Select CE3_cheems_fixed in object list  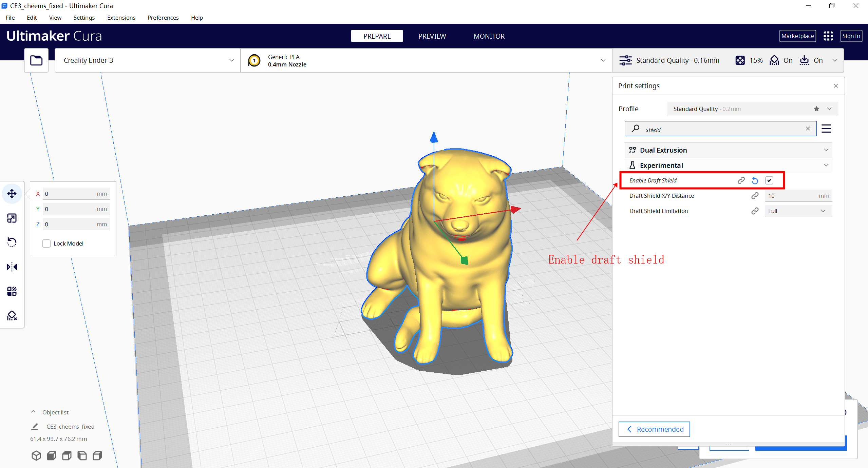click(x=70, y=427)
